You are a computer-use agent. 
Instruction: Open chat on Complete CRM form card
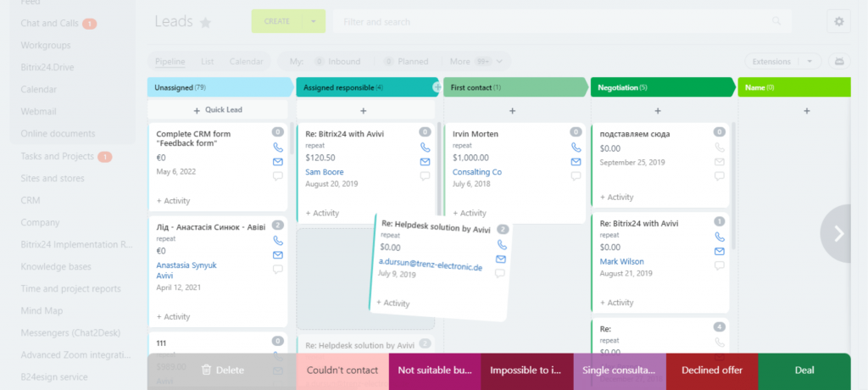click(x=278, y=176)
